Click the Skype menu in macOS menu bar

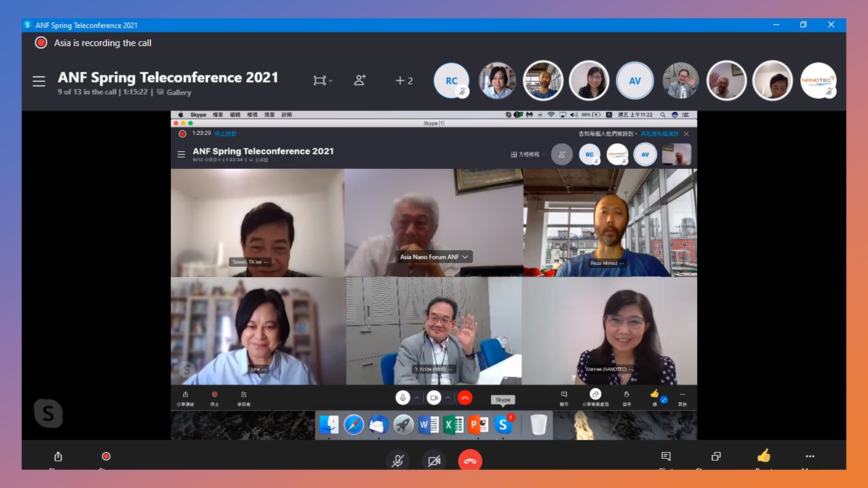coord(198,115)
